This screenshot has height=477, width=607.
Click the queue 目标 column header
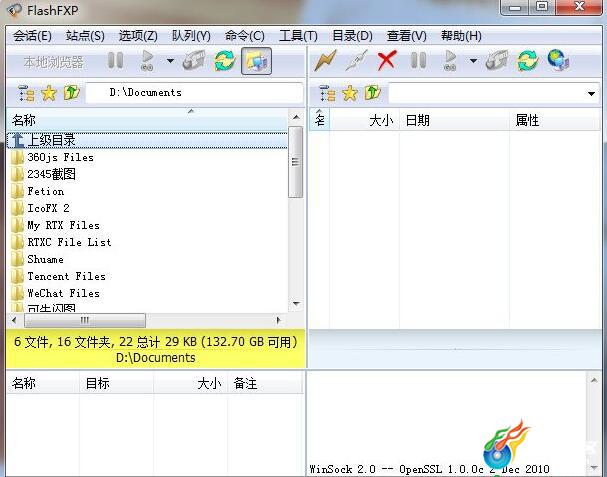point(116,383)
